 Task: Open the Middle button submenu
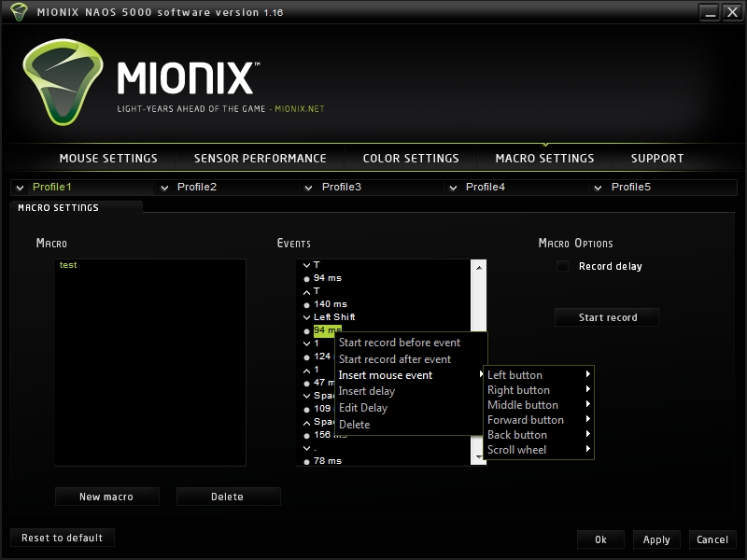(539, 405)
